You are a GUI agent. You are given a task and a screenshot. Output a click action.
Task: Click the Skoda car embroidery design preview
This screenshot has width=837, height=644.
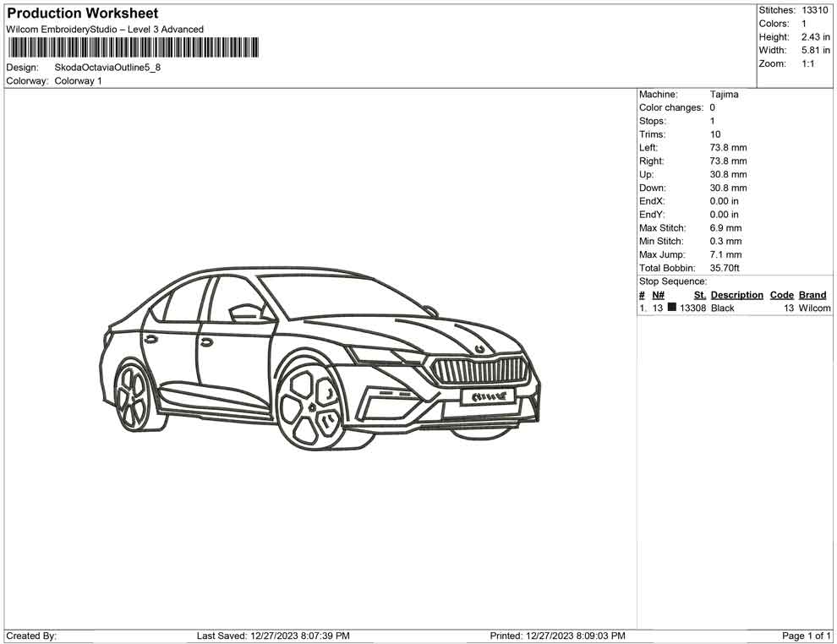click(x=320, y=357)
